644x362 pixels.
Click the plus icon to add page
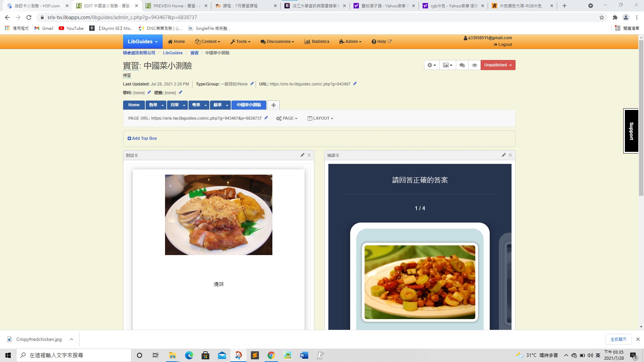tap(273, 105)
